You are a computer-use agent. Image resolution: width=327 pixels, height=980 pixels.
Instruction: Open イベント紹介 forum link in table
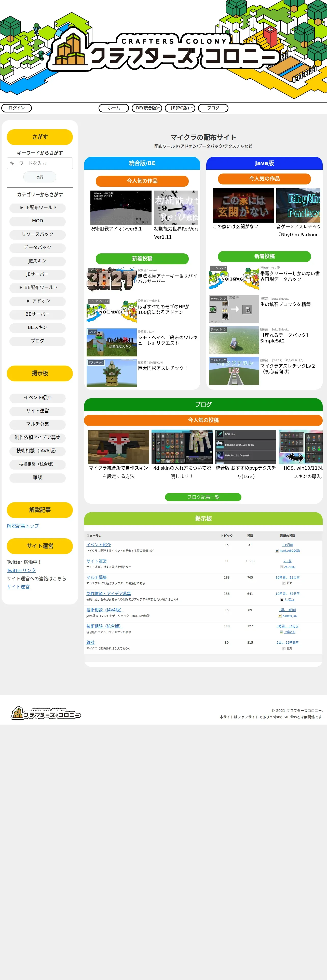pyautogui.click(x=99, y=545)
